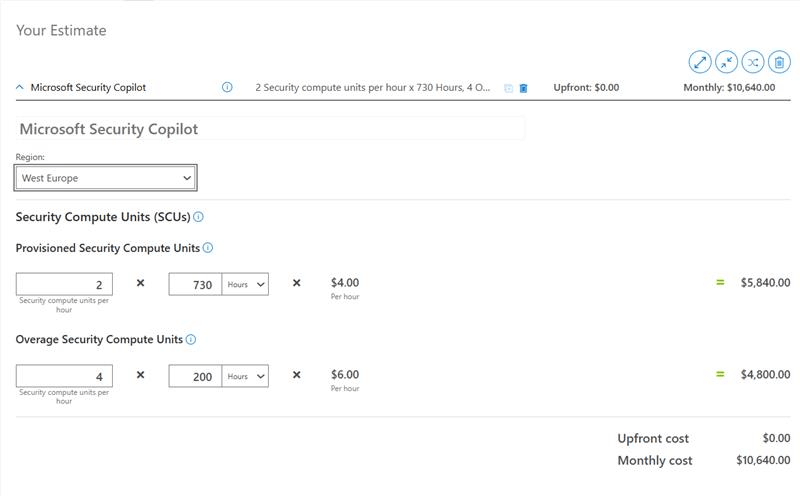This screenshot has height=496, width=800.
Task: Click the collapse all estimate items icon
Action: 726,62
